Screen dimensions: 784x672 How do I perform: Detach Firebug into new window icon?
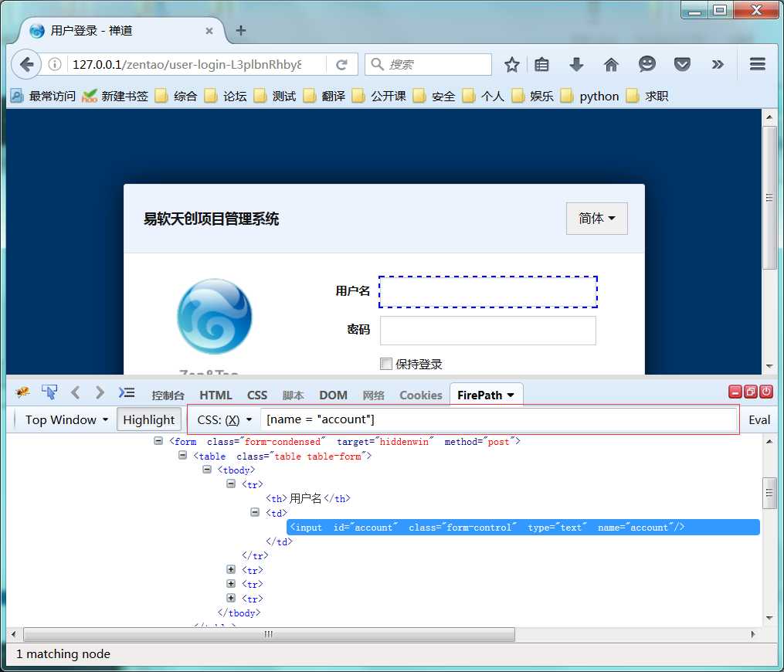click(751, 392)
